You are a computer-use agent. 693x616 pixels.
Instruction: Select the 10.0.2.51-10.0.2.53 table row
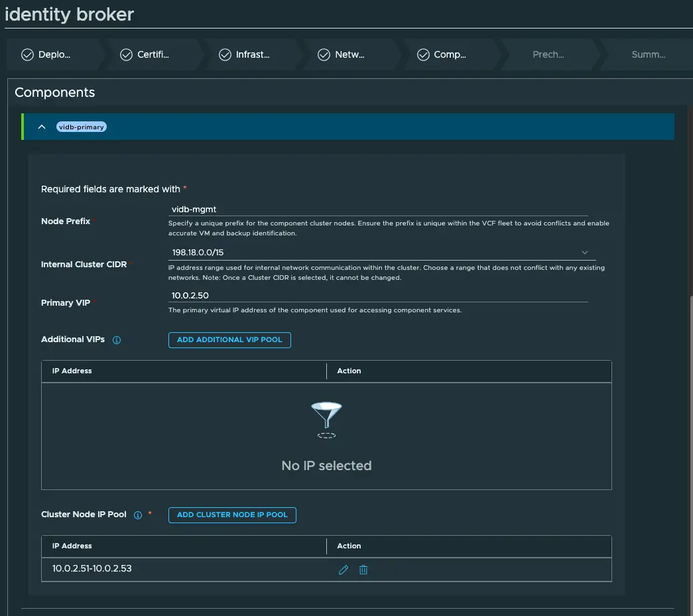(x=186, y=570)
